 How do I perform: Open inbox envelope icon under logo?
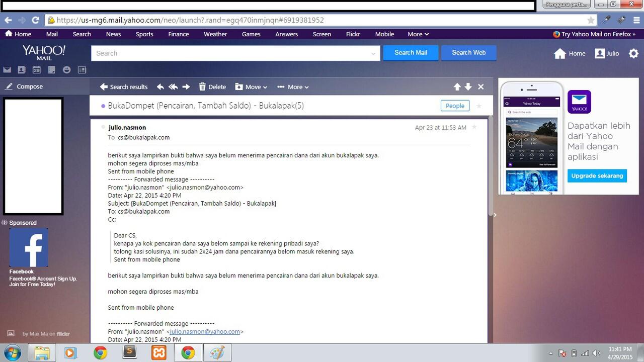point(7,70)
